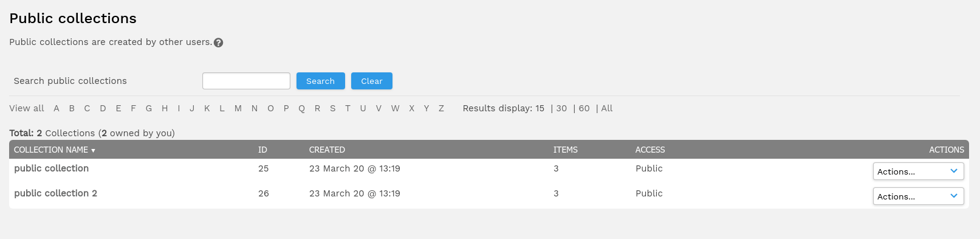Select View all filter link
The image size is (980, 239).
click(27, 108)
